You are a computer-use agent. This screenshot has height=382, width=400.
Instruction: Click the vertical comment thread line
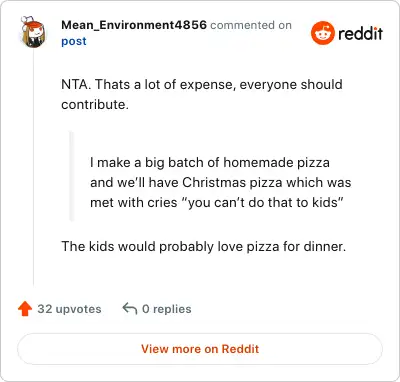tap(33, 167)
